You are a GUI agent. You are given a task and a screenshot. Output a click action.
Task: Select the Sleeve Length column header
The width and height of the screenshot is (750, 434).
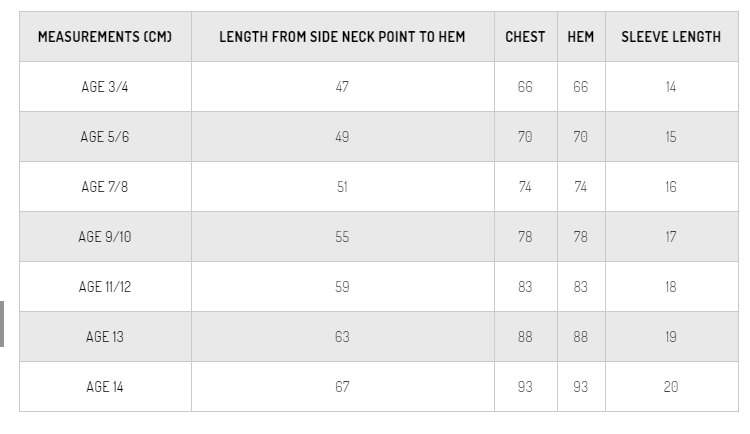671,37
